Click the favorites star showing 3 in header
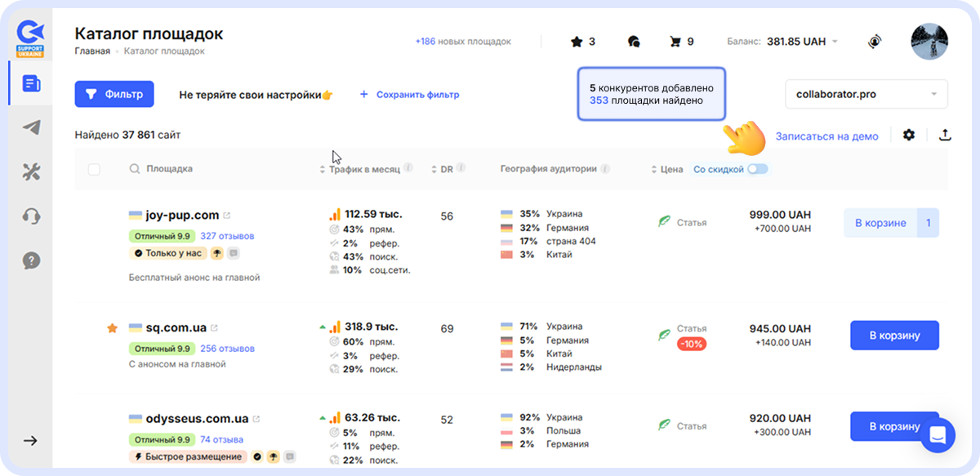 click(x=576, y=42)
